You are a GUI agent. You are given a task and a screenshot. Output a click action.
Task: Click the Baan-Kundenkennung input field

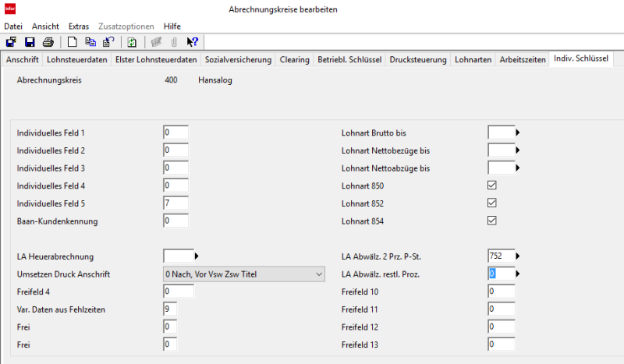pyautogui.click(x=175, y=221)
